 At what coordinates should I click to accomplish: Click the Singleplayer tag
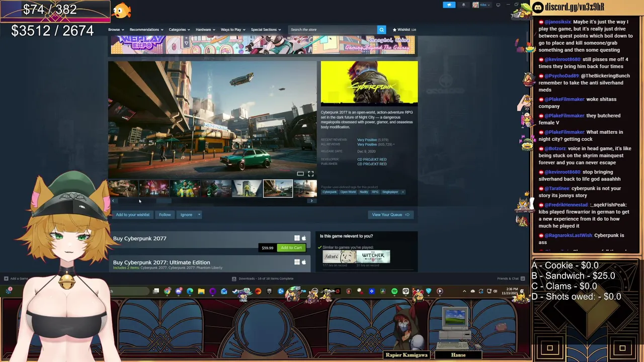click(390, 192)
